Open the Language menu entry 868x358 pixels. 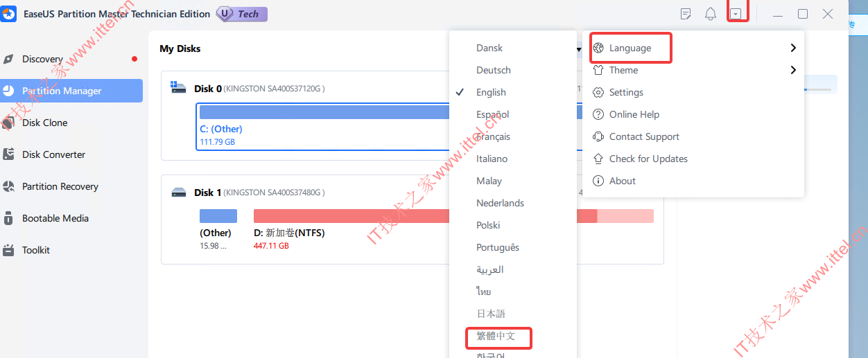(693, 48)
